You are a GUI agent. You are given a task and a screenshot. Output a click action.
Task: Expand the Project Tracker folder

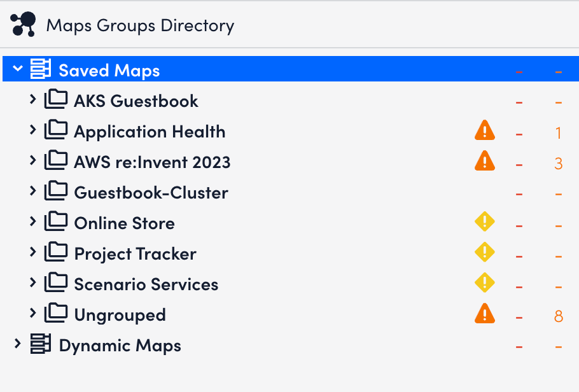point(33,252)
